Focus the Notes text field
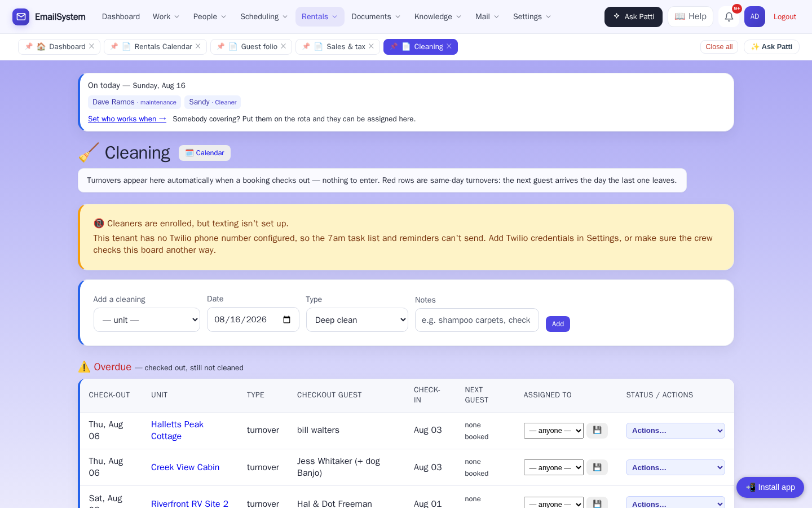812x508 pixels. (476, 320)
